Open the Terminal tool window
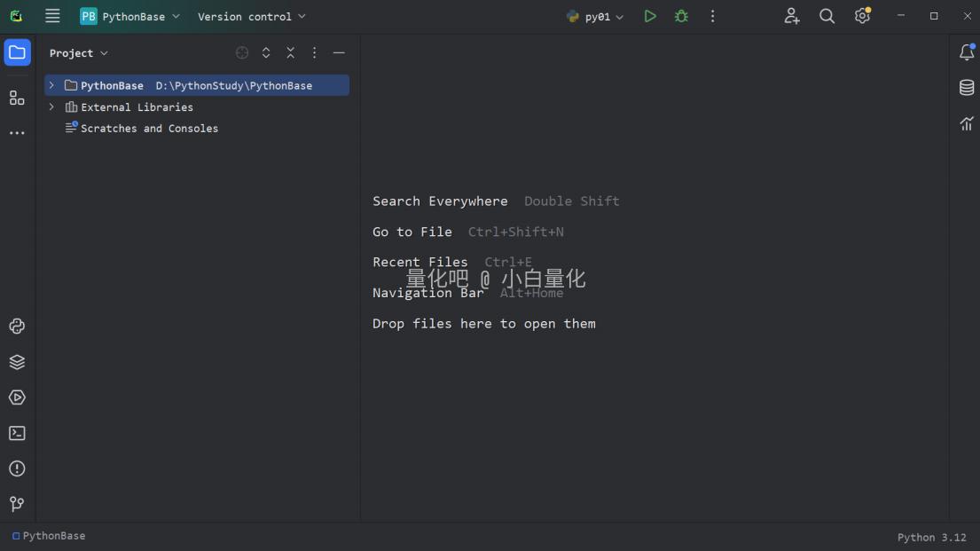980x551 pixels. [17, 433]
